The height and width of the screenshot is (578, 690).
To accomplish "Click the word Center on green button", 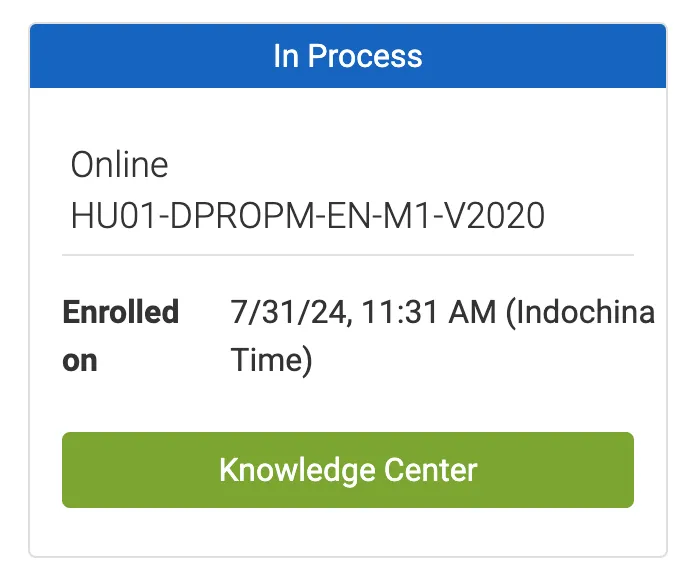I will (430, 470).
